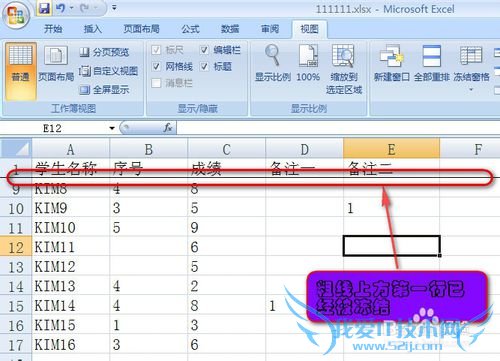The height and width of the screenshot is (361, 500).
Task: Select row 17 header
Action: [x=16, y=345]
